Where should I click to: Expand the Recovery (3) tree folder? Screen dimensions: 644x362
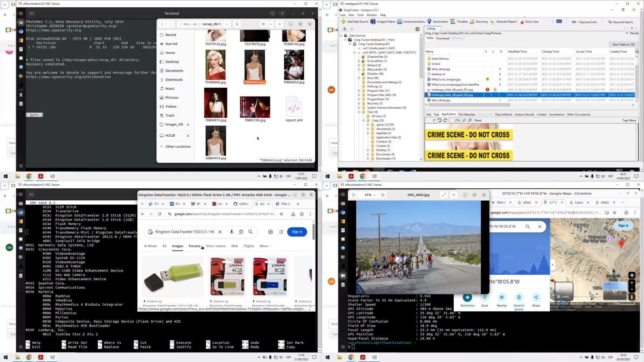tap(359, 103)
